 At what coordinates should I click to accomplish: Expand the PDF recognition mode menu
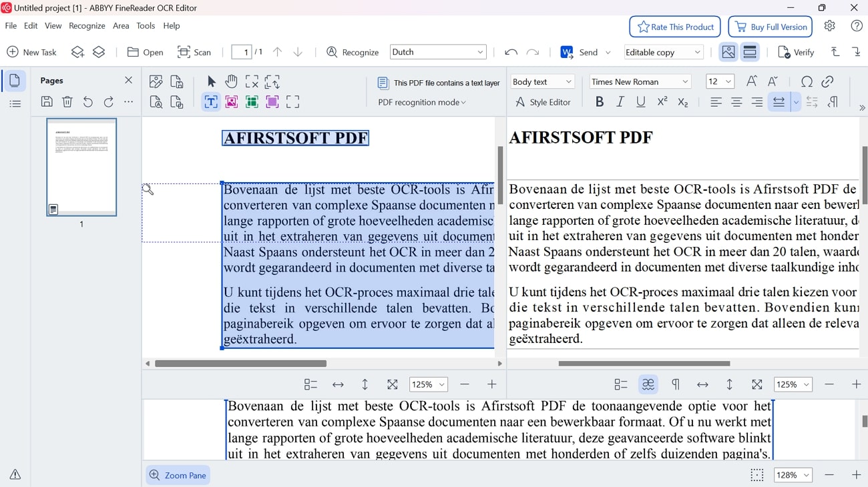[422, 102]
